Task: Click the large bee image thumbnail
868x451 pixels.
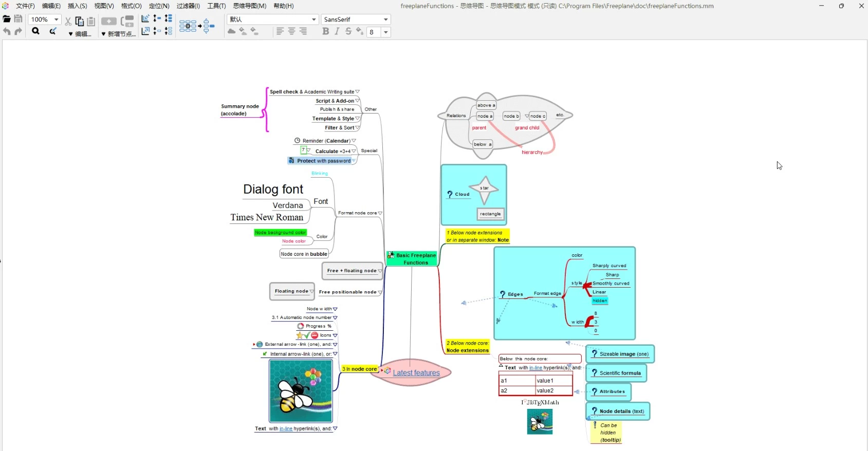Action: 301,391
